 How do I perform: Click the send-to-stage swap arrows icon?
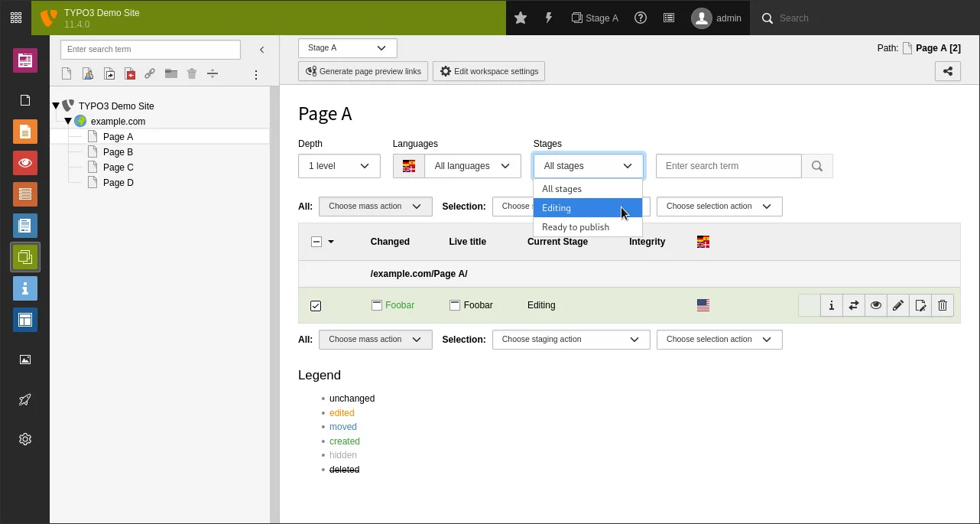pos(853,305)
